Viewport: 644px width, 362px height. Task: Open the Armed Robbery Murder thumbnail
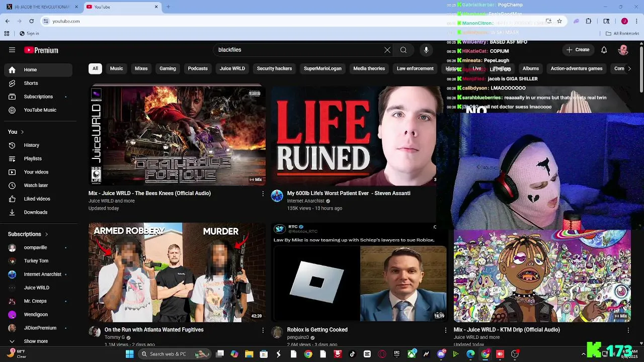[x=177, y=273]
